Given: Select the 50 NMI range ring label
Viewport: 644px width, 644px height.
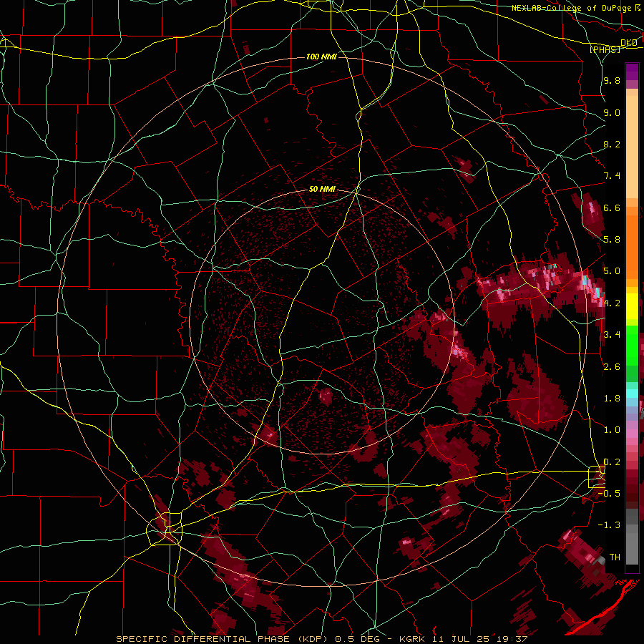Looking at the screenshot, I should pos(323,190).
